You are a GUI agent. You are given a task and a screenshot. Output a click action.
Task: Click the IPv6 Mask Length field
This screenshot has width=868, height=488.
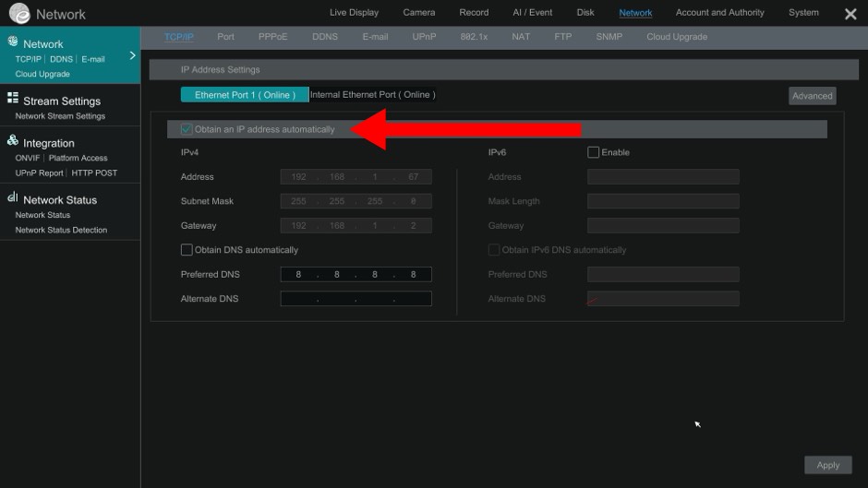pos(663,201)
